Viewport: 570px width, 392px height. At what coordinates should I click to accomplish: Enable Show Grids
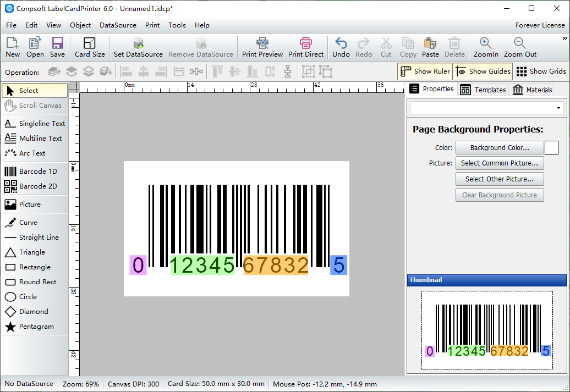pos(540,71)
